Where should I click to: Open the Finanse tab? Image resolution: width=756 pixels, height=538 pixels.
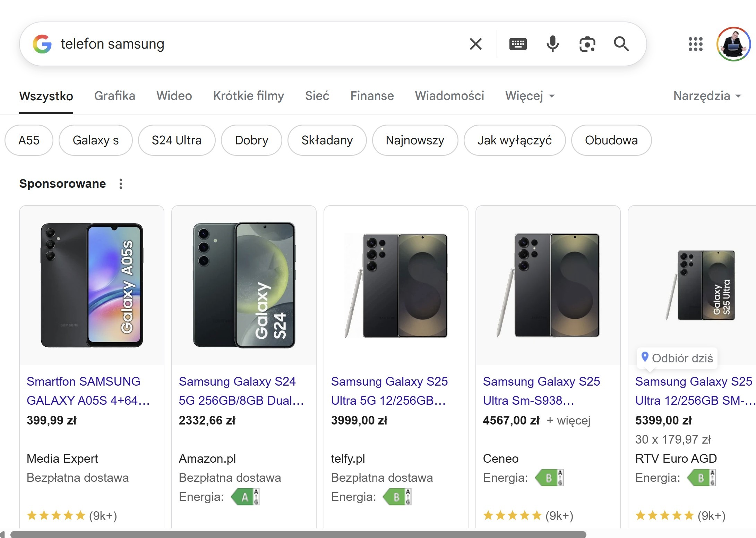372,96
